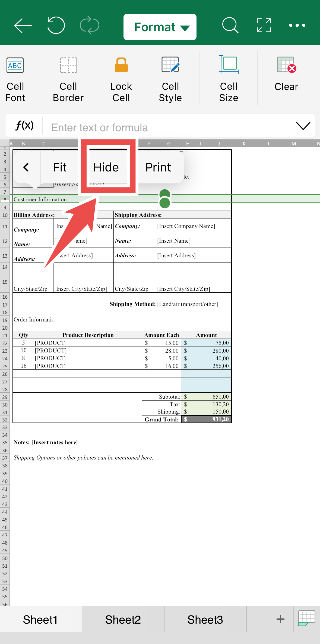This screenshot has height=644, width=320.
Task: Select the 280,00 amount cell
Action: pyautogui.click(x=206, y=351)
